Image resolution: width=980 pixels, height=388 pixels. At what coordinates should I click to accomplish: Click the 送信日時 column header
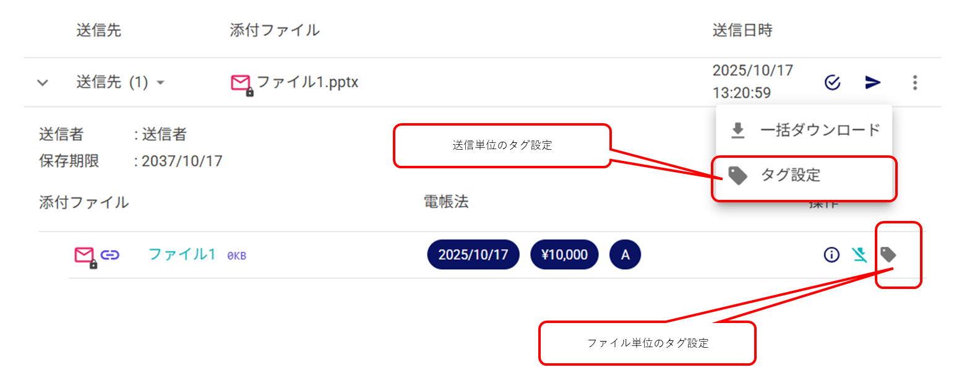point(742,30)
